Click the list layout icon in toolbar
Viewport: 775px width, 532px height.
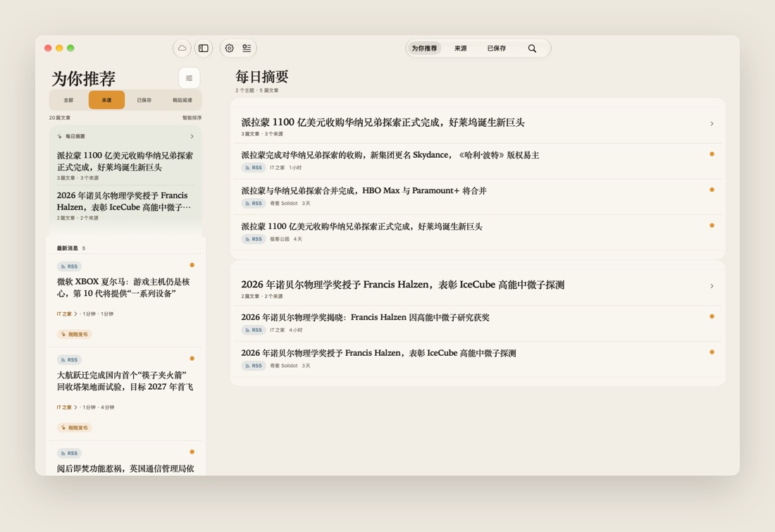pyautogui.click(x=247, y=48)
